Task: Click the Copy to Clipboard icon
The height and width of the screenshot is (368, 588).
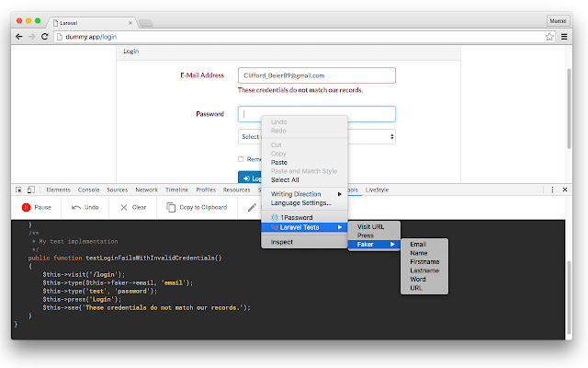Action: [x=171, y=207]
